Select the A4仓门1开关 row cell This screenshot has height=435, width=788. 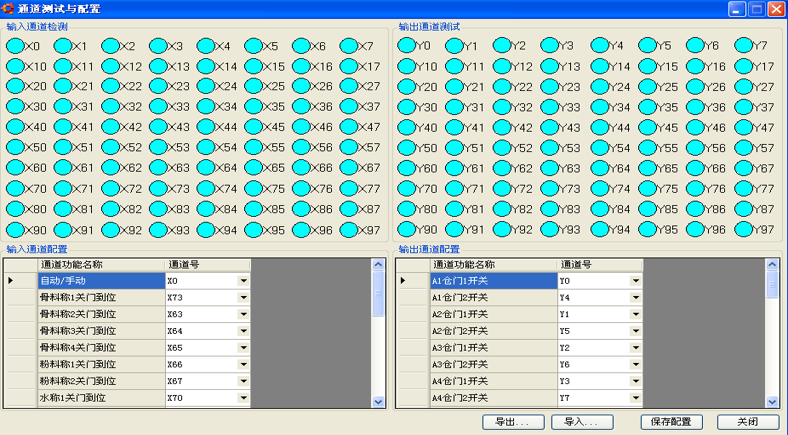pyautogui.click(x=494, y=381)
